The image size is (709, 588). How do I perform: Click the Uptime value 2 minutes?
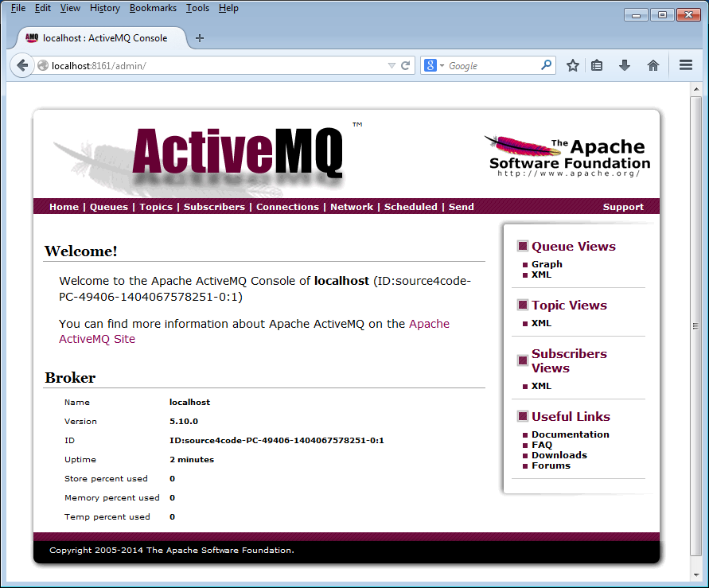pyautogui.click(x=192, y=460)
